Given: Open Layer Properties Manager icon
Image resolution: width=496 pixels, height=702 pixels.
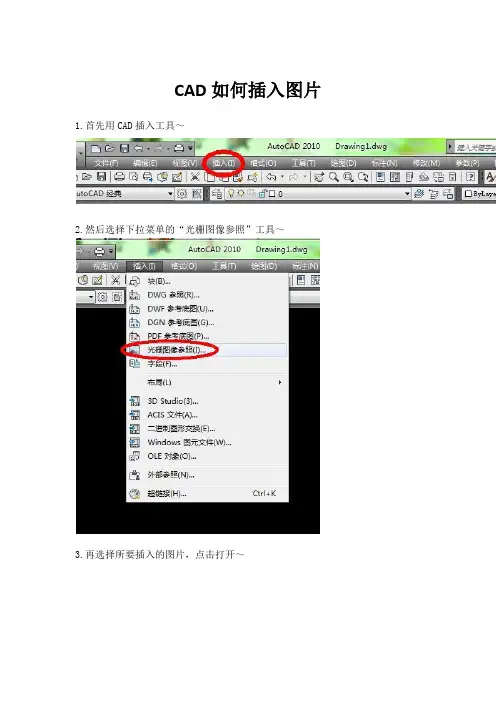Looking at the screenshot, I should click(217, 194).
